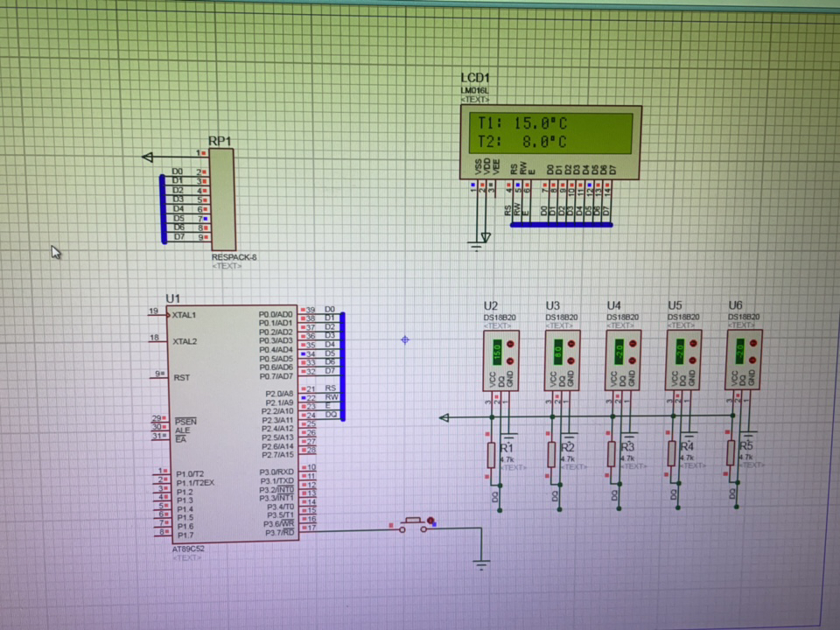Screen dimensions: 840x630
Task: Select the power terminal arrow on sensor VCC rail
Action: [x=444, y=417]
